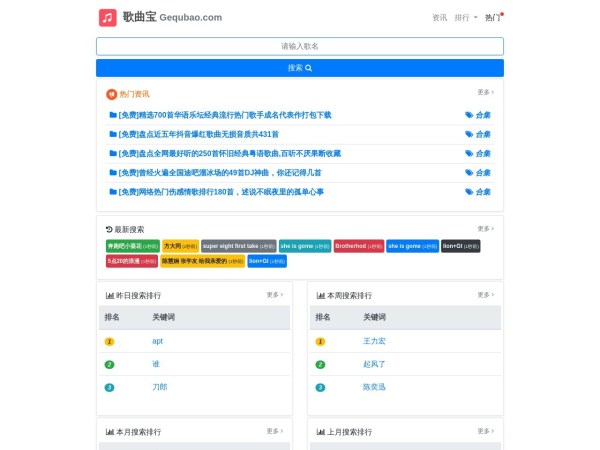Open the 排行 dropdown menu
This screenshot has height=450, width=600.
(466, 17)
